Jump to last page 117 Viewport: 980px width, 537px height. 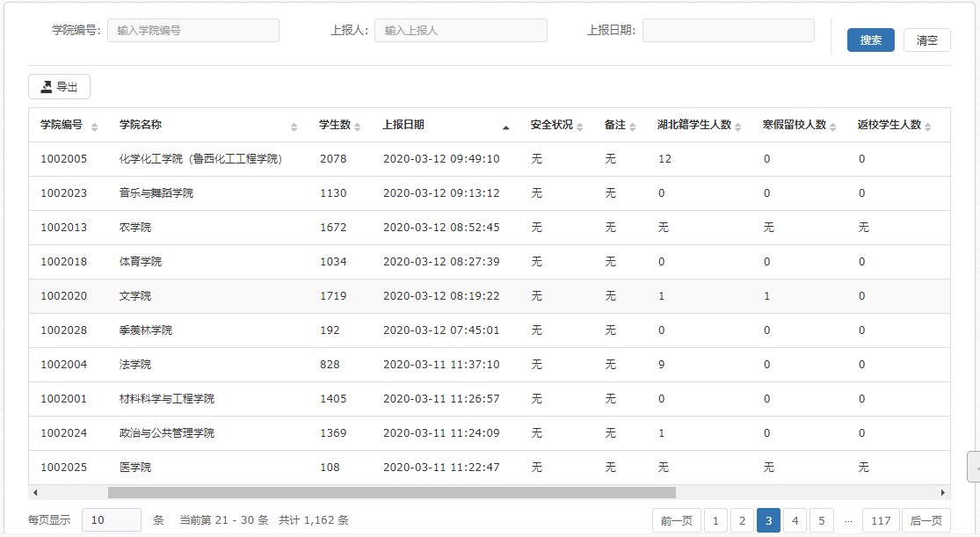tap(881, 520)
